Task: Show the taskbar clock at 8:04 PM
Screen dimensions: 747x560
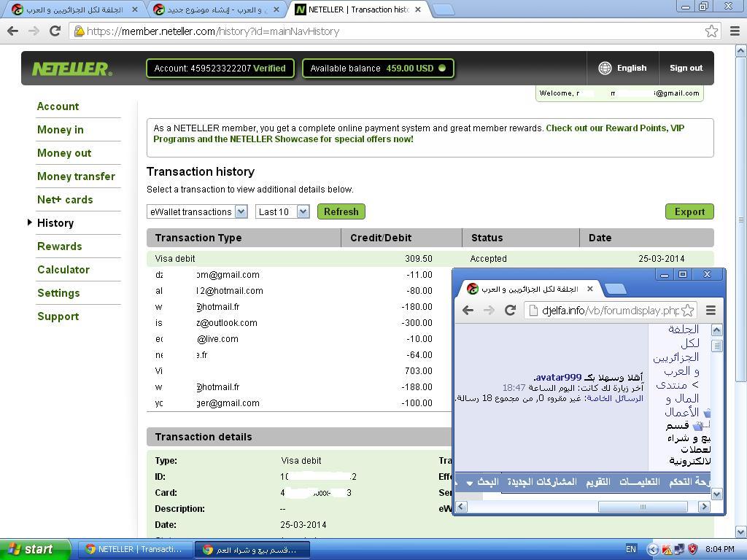Action: coord(719,550)
